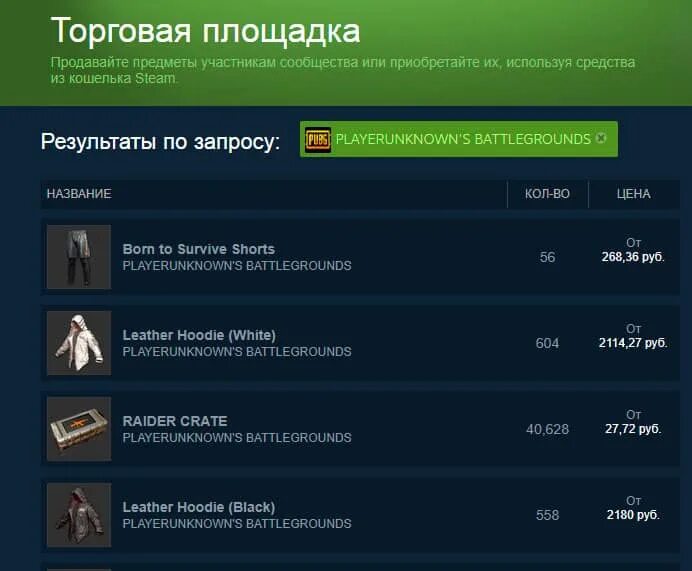Open the Born to Survive Shorts item thumbnail

pyautogui.click(x=79, y=257)
